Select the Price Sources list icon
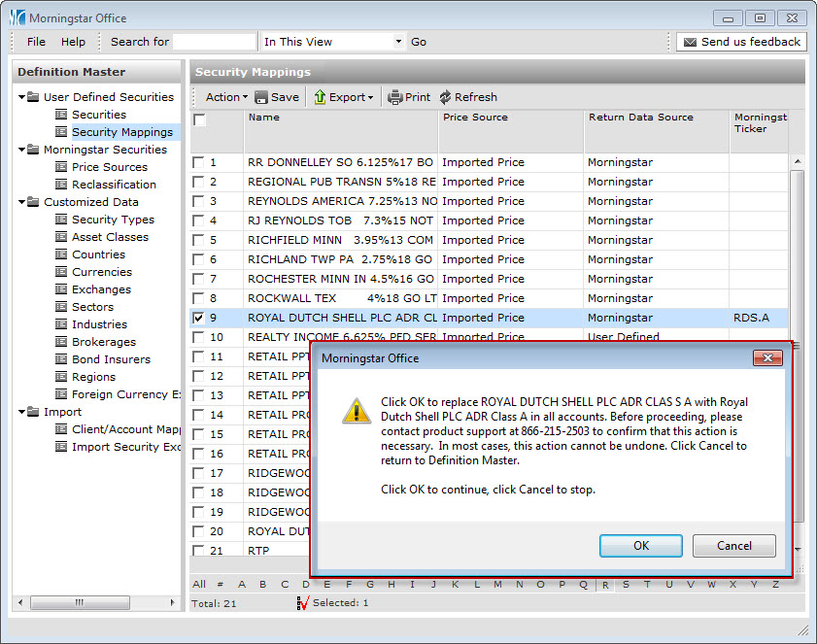This screenshot has height=644, width=817. click(61, 167)
